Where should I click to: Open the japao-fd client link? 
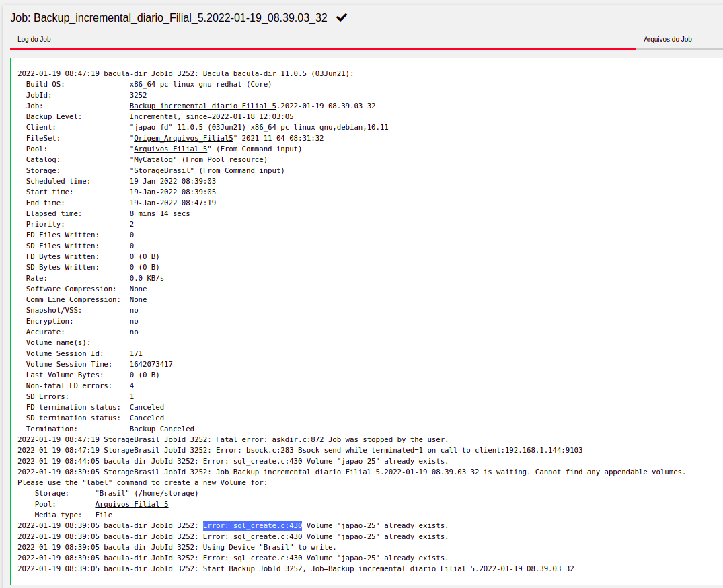point(151,127)
